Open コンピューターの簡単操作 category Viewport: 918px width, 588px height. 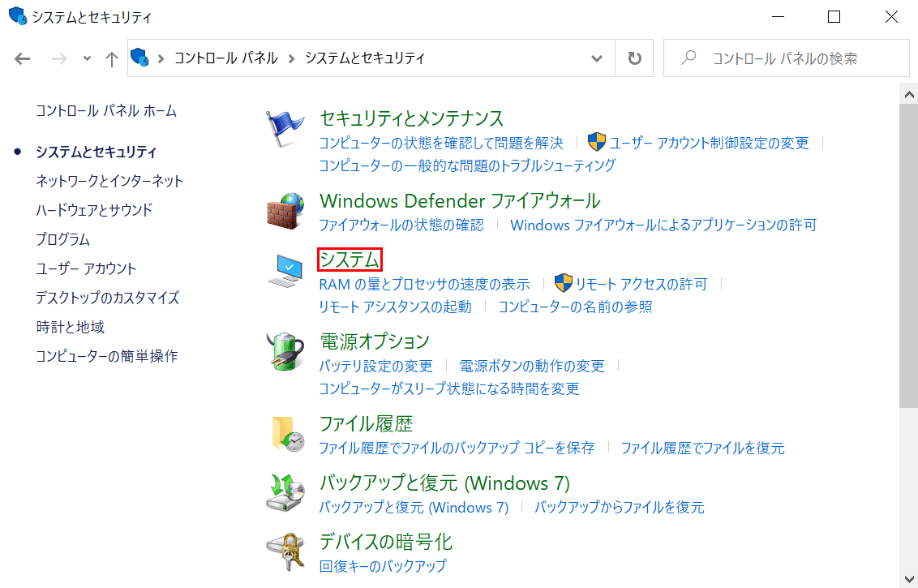click(106, 356)
